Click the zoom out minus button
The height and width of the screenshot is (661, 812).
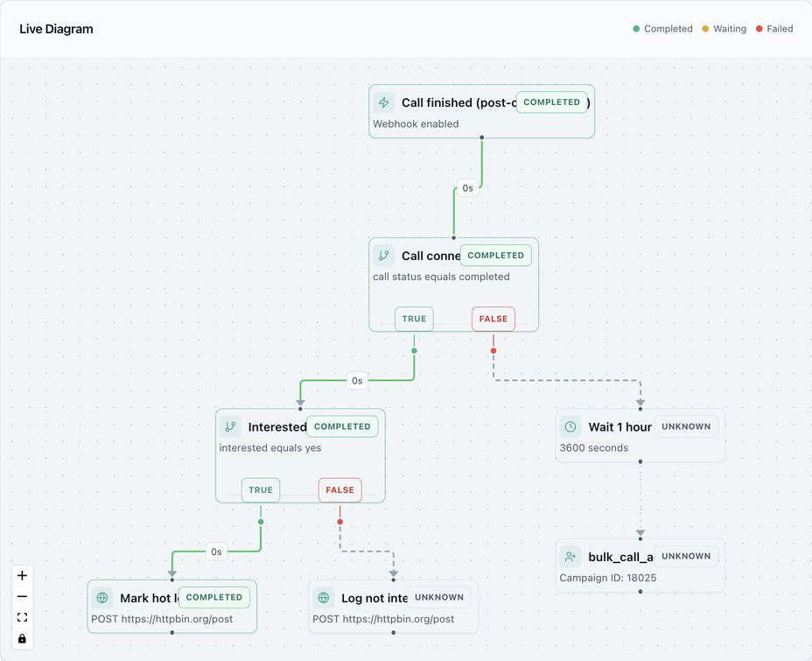[x=22, y=596]
